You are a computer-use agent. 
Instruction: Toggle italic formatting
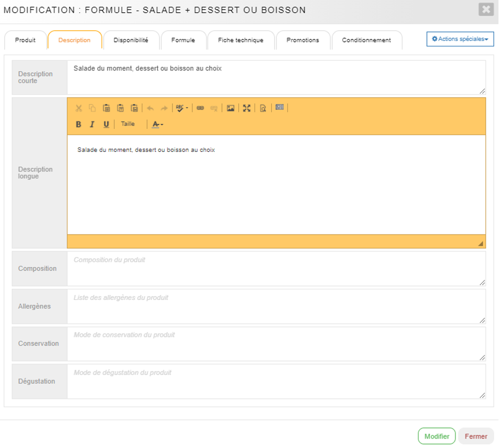pyautogui.click(x=92, y=125)
